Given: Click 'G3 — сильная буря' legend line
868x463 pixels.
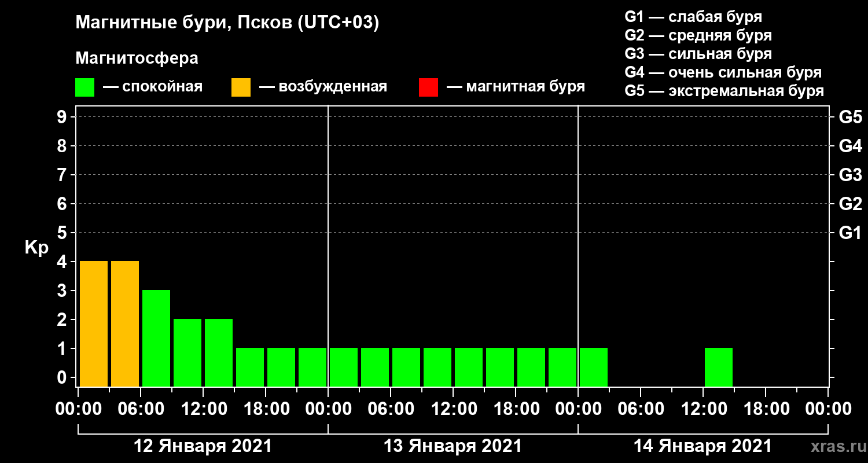Looking at the screenshot, I should [698, 54].
